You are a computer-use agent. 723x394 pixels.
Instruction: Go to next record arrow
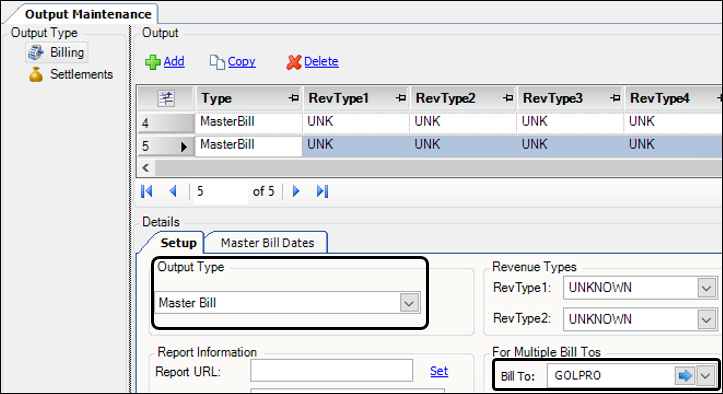[296, 191]
